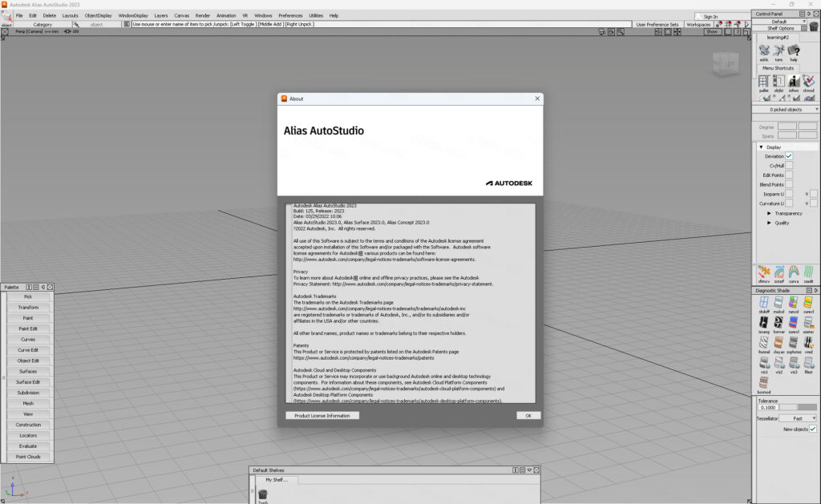Select the multcol diagnostic shading icon

(779, 302)
